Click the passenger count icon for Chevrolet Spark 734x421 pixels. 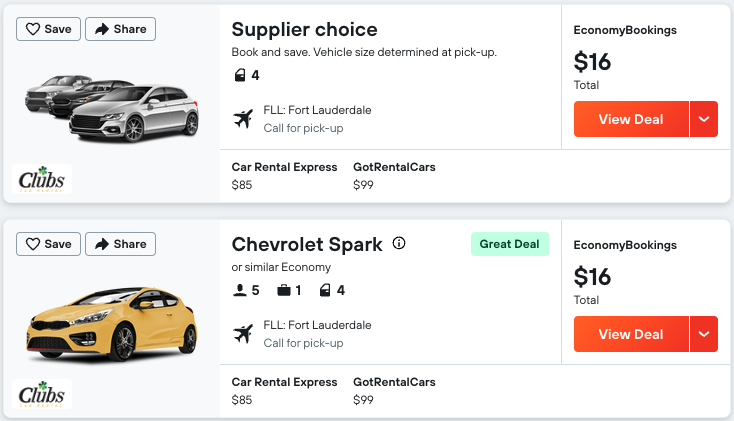point(240,290)
